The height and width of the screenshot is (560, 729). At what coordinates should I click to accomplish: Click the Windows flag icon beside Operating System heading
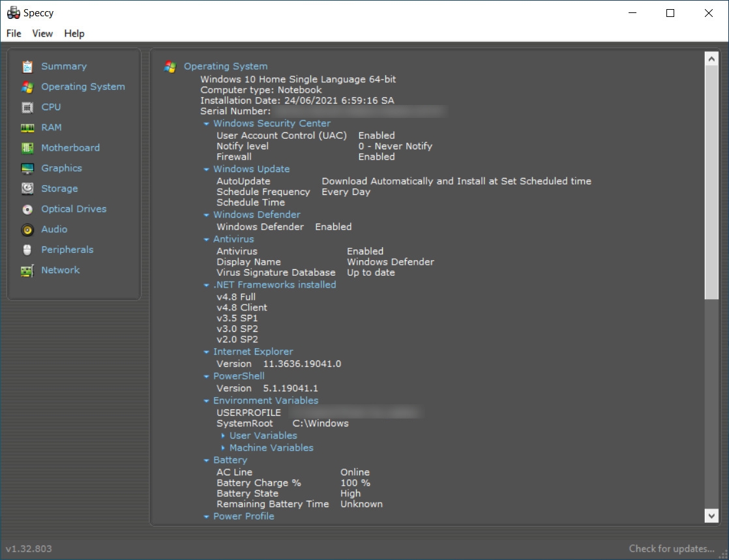coord(170,67)
